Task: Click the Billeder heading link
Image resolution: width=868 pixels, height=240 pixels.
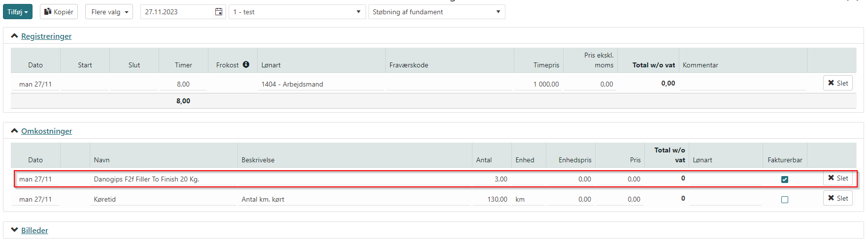Action: (34, 230)
